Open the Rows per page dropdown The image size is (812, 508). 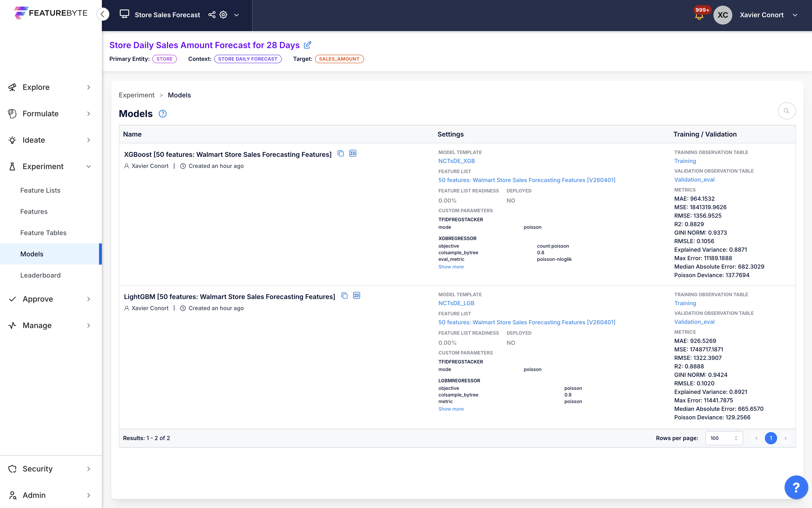(724, 438)
